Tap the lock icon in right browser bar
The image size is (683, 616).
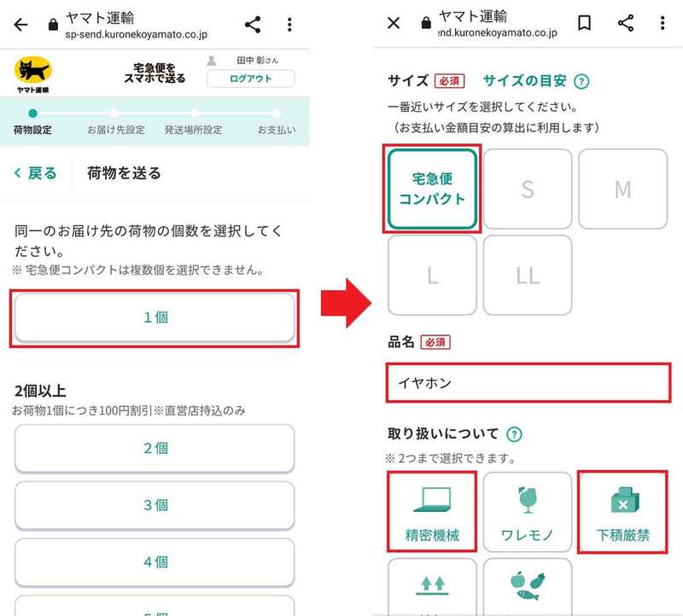[426, 23]
